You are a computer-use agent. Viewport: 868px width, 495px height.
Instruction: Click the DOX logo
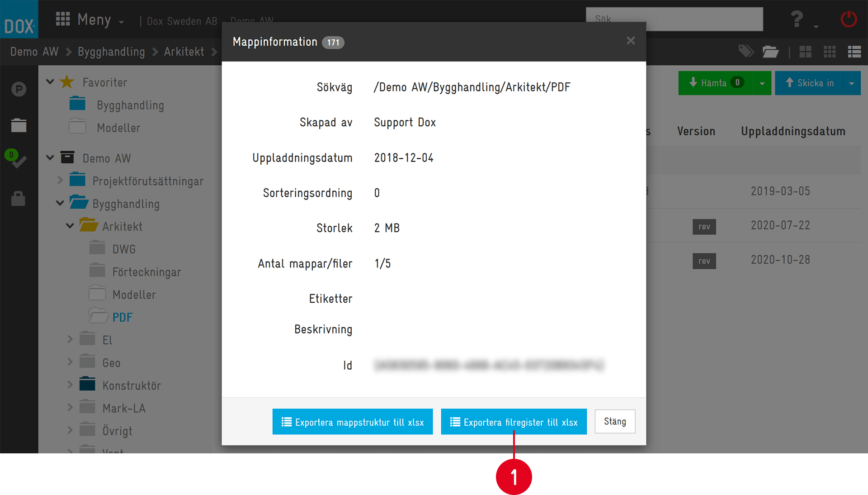click(x=19, y=19)
